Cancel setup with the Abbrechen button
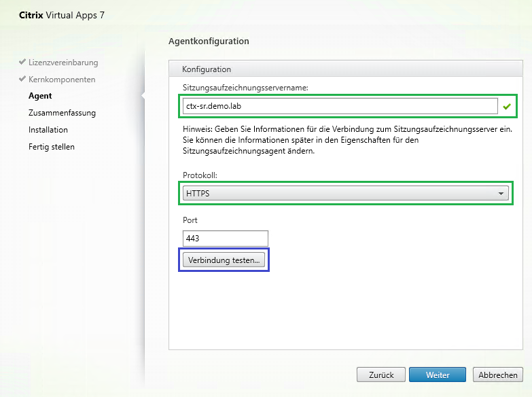Image resolution: width=532 pixels, height=397 pixels. tap(497, 375)
